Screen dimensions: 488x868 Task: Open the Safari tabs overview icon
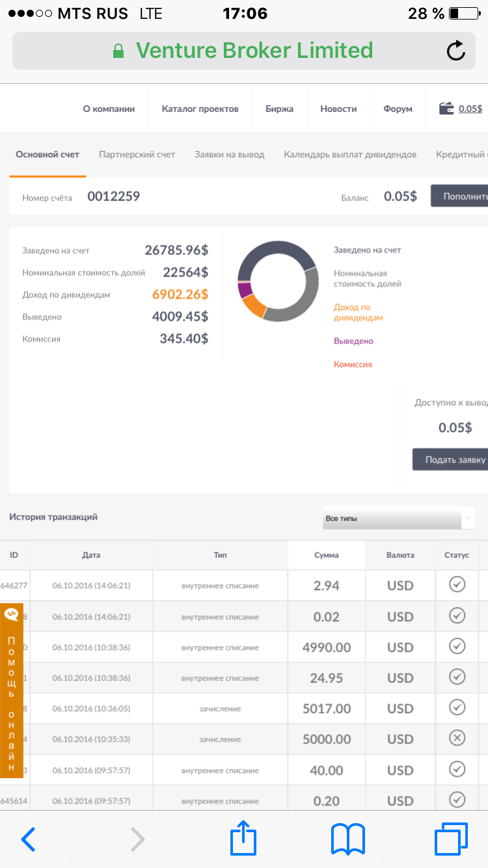click(450, 839)
